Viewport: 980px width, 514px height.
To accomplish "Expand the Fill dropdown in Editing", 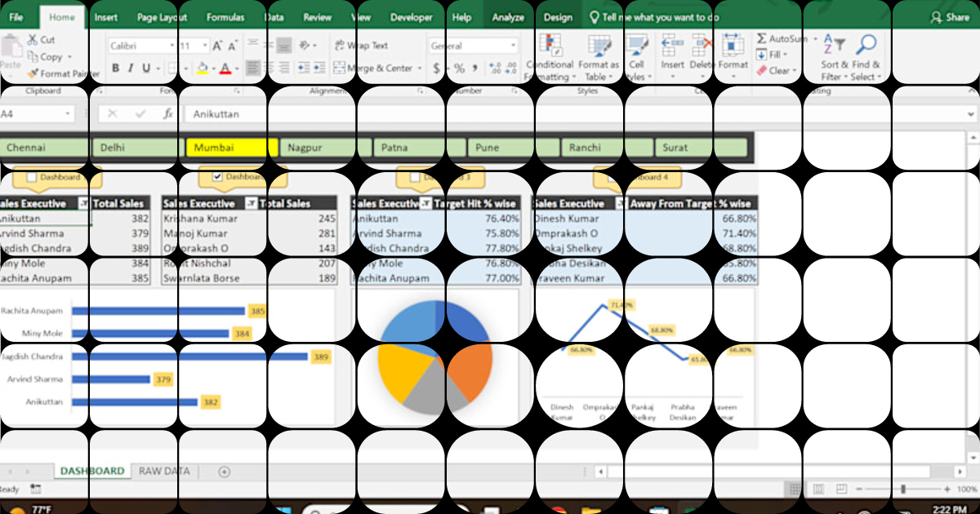I will coord(784,55).
